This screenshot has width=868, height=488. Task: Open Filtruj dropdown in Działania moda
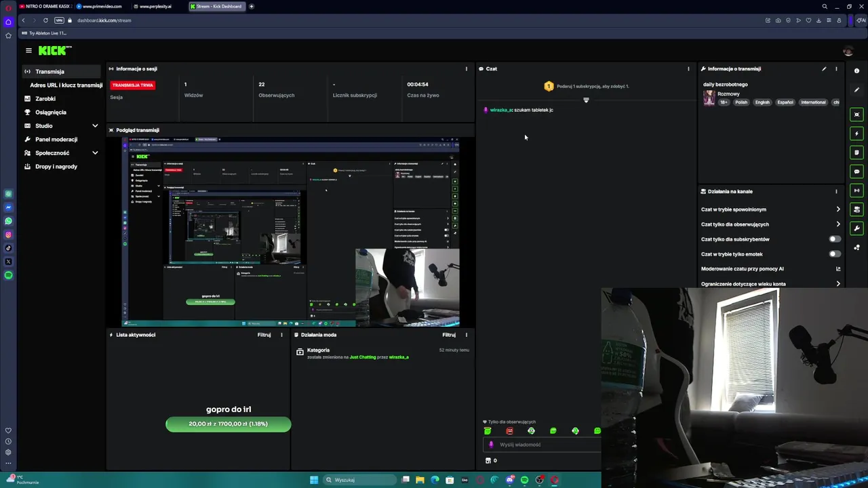[x=449, y=335]
